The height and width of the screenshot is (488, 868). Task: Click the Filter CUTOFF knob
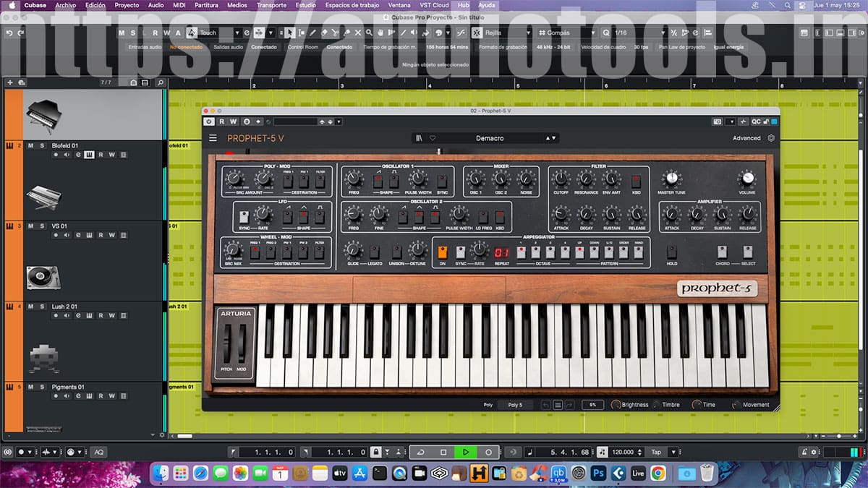click(561, 179)
